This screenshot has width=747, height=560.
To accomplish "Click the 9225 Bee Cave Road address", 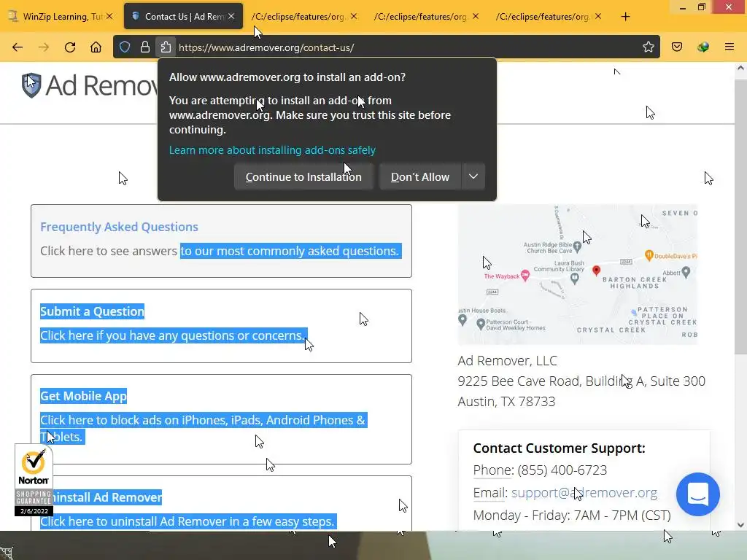I will (x=581, y=381).
